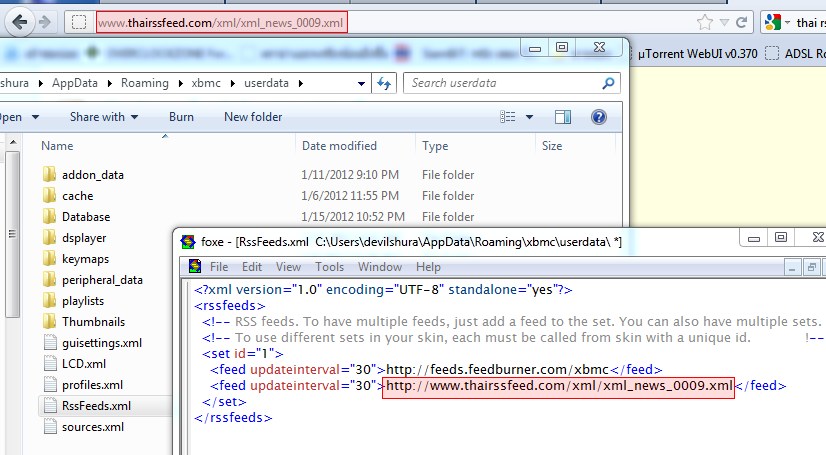
Task: Click the browser back arrow button
Action: (x=19, y=22)
